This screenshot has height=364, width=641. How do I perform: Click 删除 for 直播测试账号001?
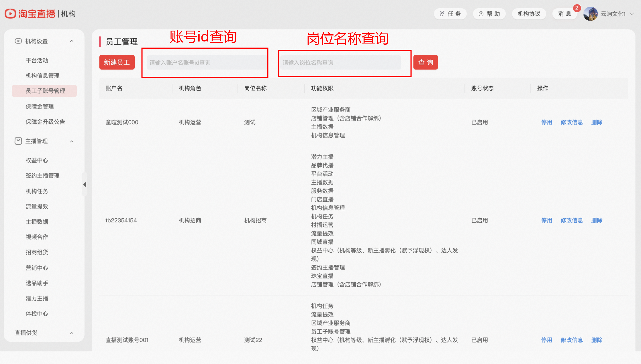(x=597, y=340)
